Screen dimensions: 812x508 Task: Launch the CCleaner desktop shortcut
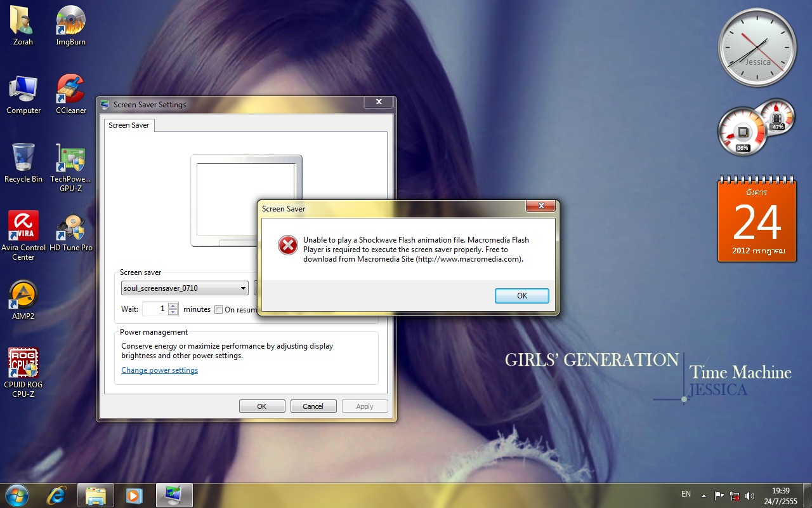(x=70, y=94)
